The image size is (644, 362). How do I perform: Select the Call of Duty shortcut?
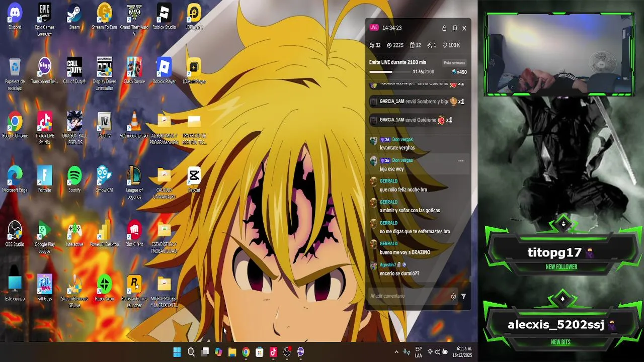pyautogui.click(x=74, y=71)
